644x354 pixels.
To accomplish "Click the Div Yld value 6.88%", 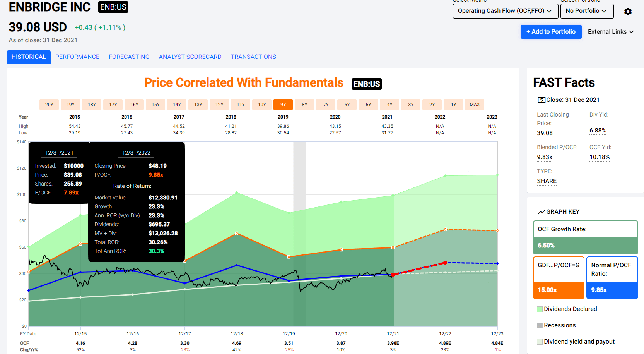I will [x=598, y=131].
